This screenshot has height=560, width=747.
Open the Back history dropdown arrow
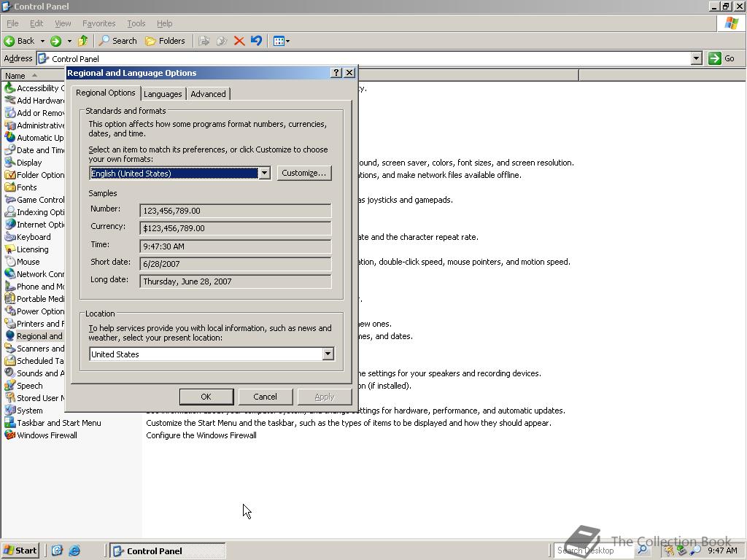[42, 41]
